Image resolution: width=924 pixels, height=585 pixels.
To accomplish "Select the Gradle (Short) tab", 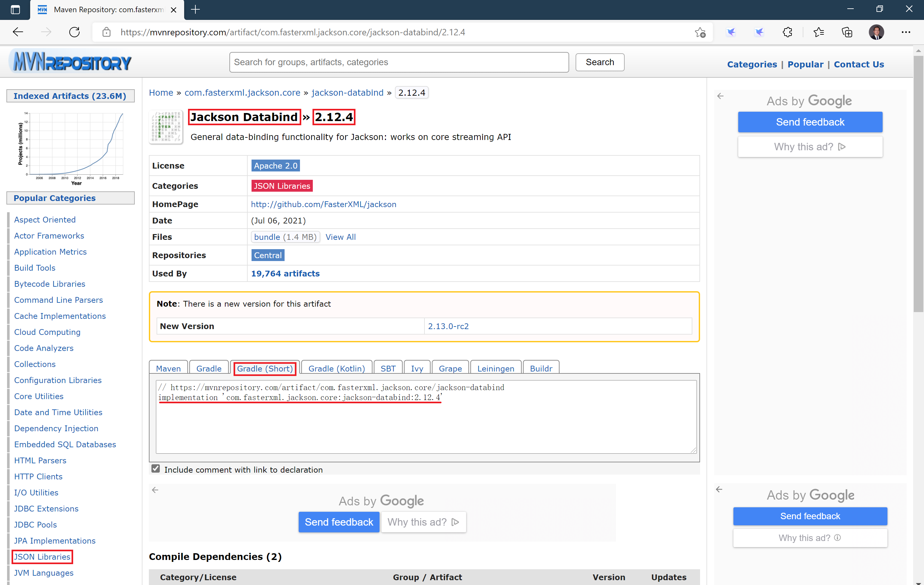I will point(265,368).
